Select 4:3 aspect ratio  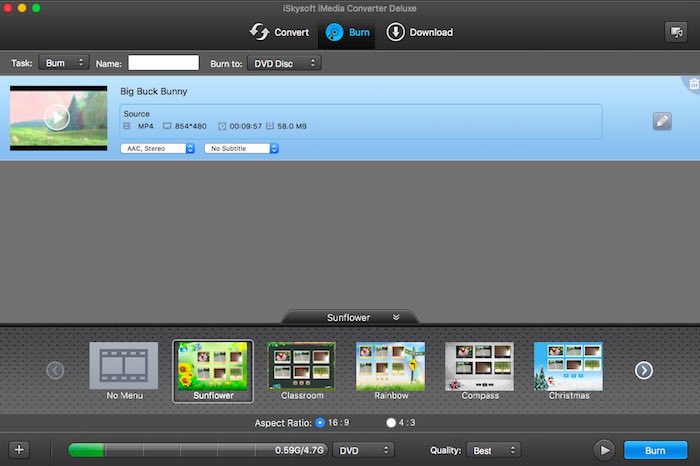tap(392, 424)
